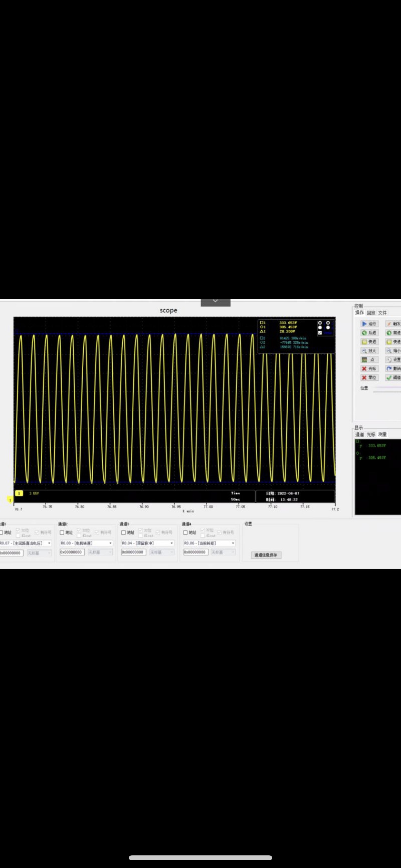Uncheck the checkbox inside the cursor legend box
Viewport: 401px width, 868px height.
[x=320, y=333]
